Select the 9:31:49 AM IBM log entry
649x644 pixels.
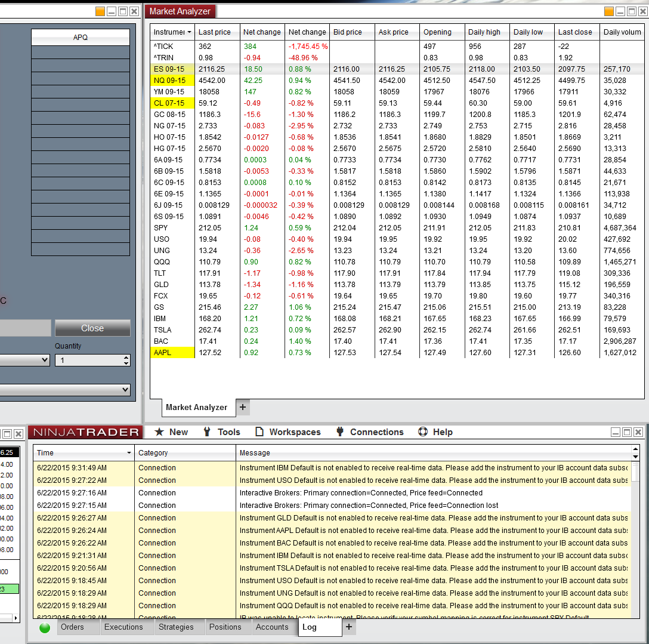tap(332, 467)
